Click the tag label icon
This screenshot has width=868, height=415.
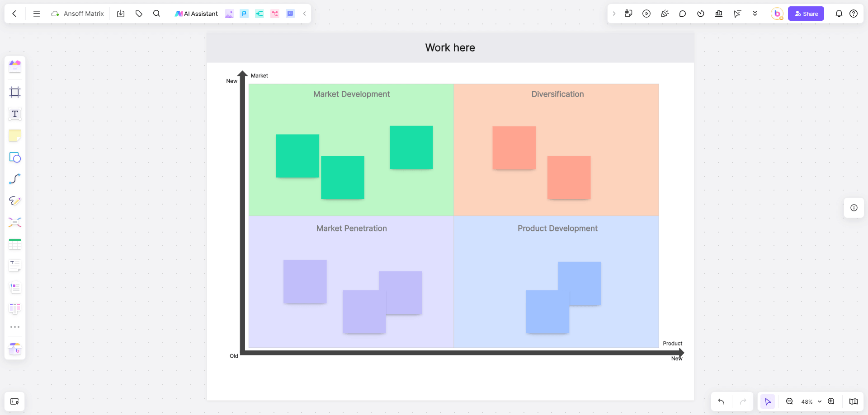(x=139, y=14)
